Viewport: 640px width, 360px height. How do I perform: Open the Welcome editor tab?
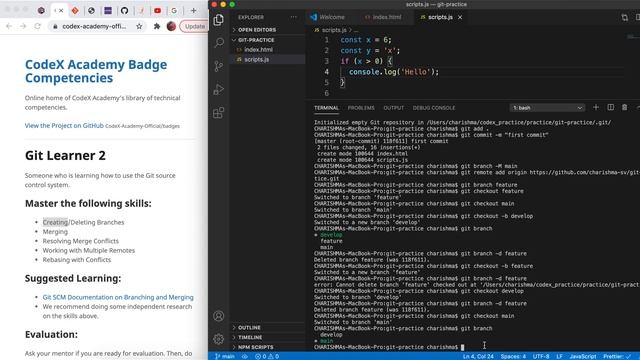[x=327, y=17]
